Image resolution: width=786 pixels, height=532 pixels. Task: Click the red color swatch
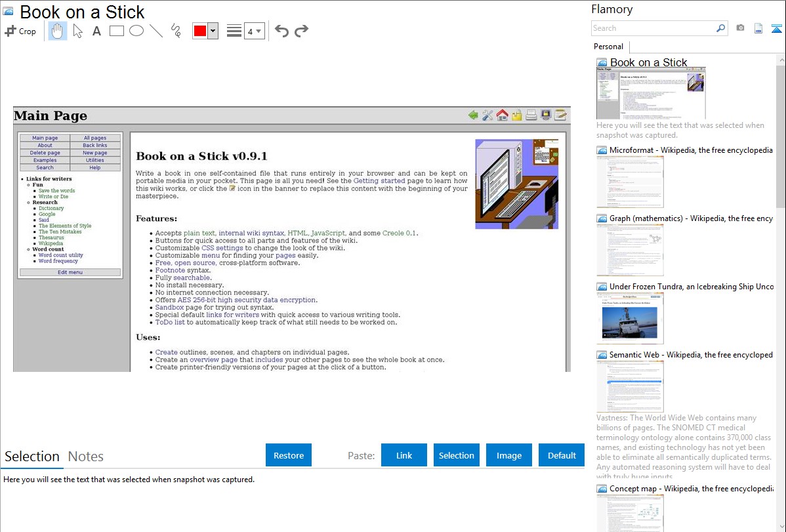(x=200, y=31)
